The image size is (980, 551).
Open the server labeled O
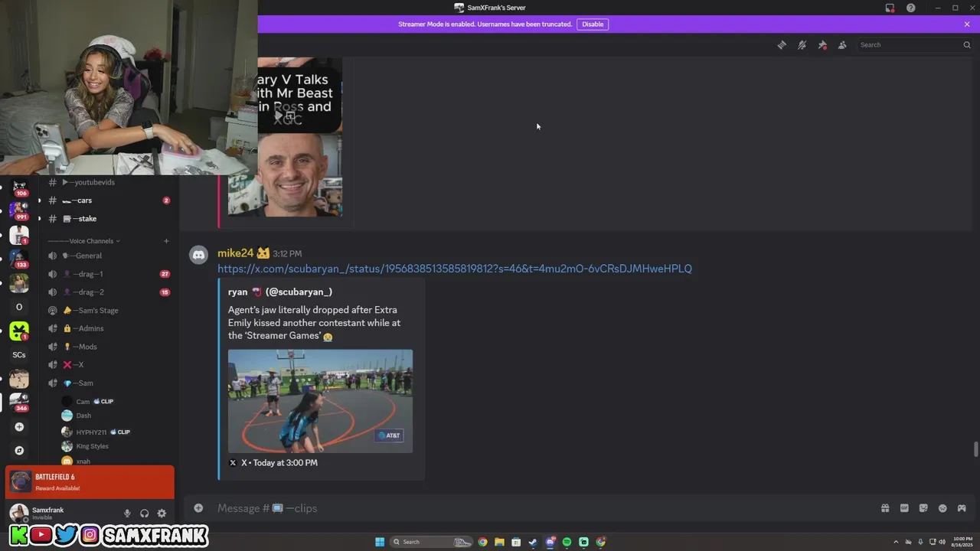coord(19,307)
